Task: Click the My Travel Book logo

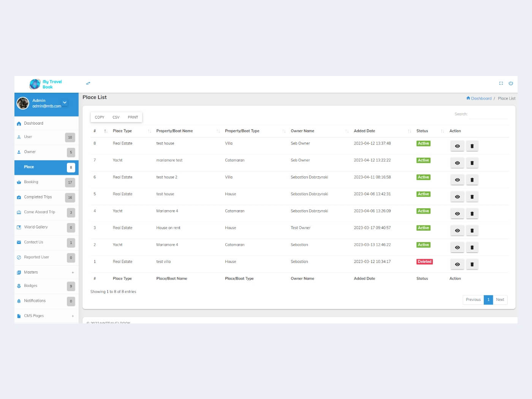Action: pyautogui.click(x=46, y=84)
